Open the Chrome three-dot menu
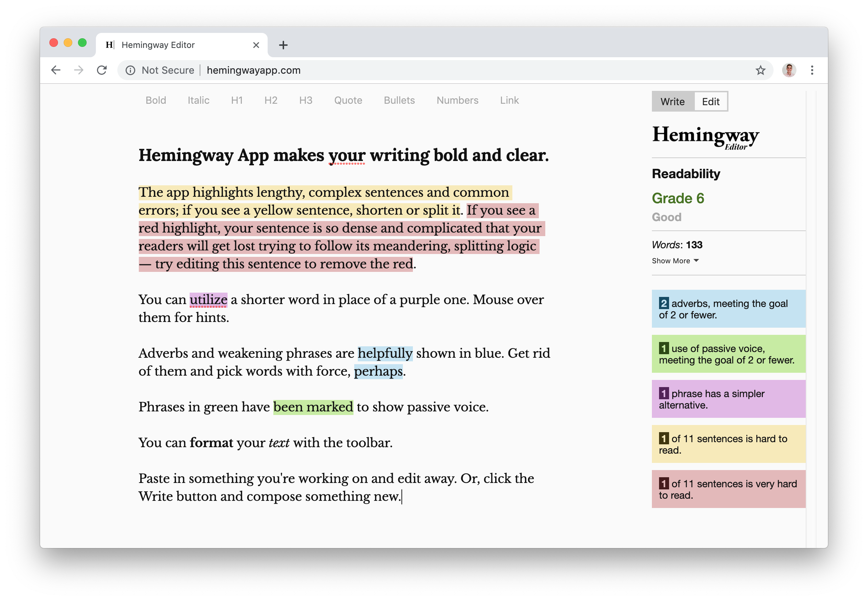 812,70
